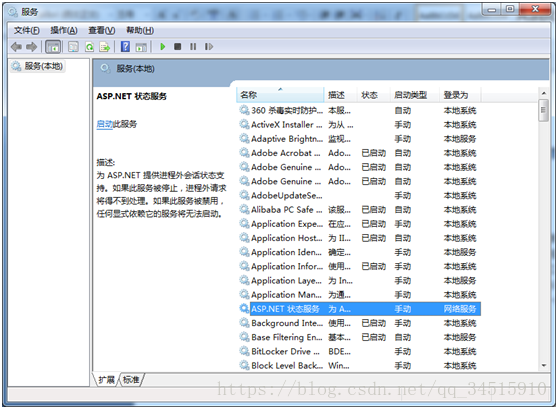558x409 pixels.
Task: Click the gear icon next to ActiveX Installer
Action: click(x=244, y=124)
